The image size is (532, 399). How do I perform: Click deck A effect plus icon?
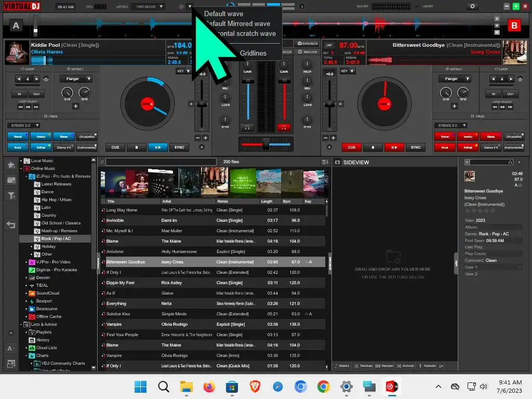click(76, 106)
